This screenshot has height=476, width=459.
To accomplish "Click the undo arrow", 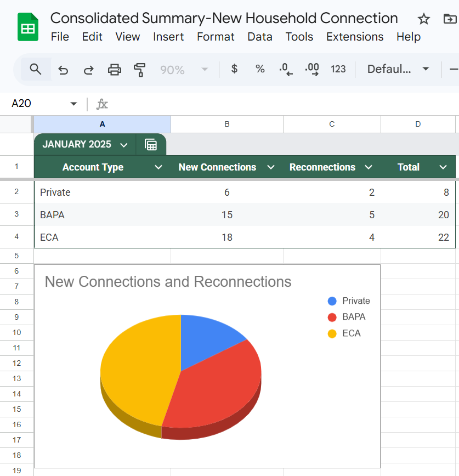I will [x=63, y=70].
